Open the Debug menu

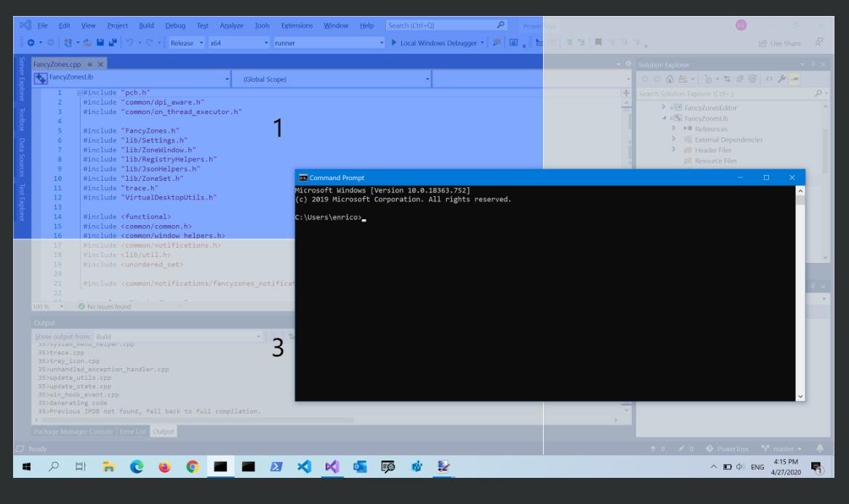[x=175, y=25]
